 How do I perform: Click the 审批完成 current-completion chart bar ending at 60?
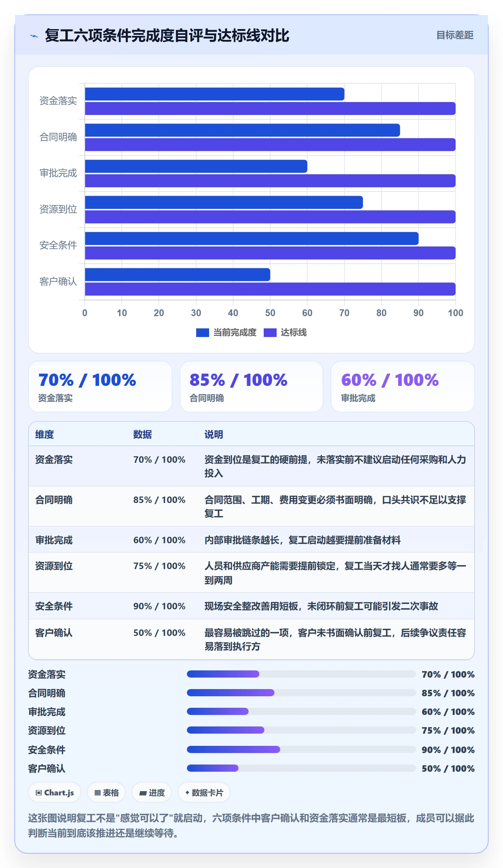click(196, 166)
